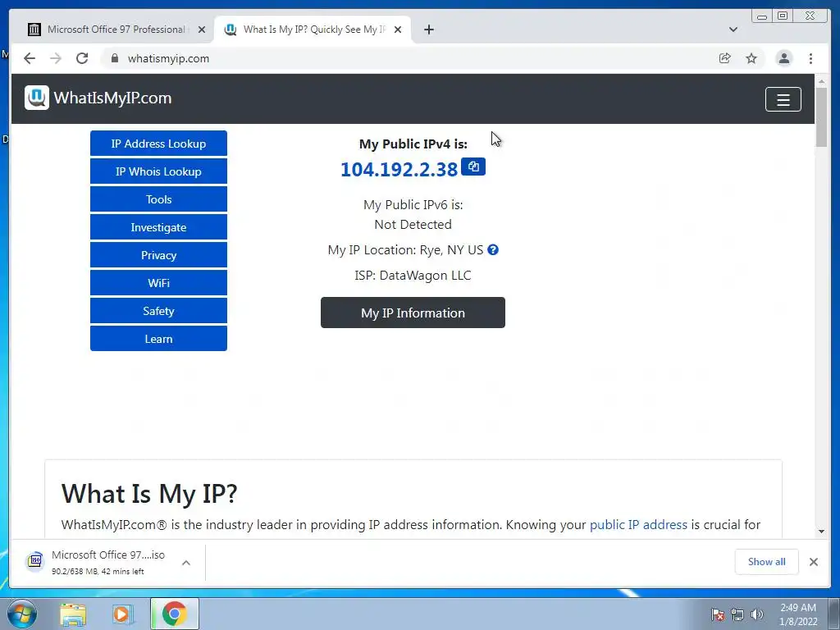Click the IP location help question mark
The width and height of the screenshot is (840, 630).
click(493, 249)
